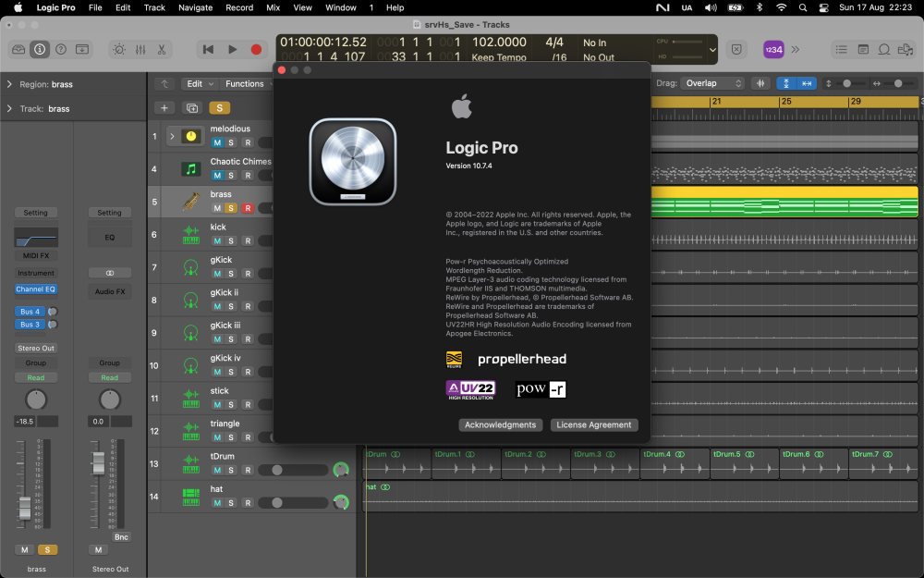This screenshot has width=924, height=578.
Task: Open the Window menu
Action: point(341,7)
